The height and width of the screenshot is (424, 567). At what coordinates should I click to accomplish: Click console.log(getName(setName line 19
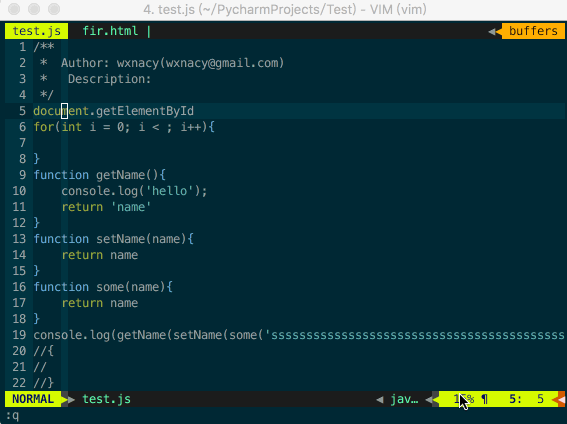(x=299, y=335)
